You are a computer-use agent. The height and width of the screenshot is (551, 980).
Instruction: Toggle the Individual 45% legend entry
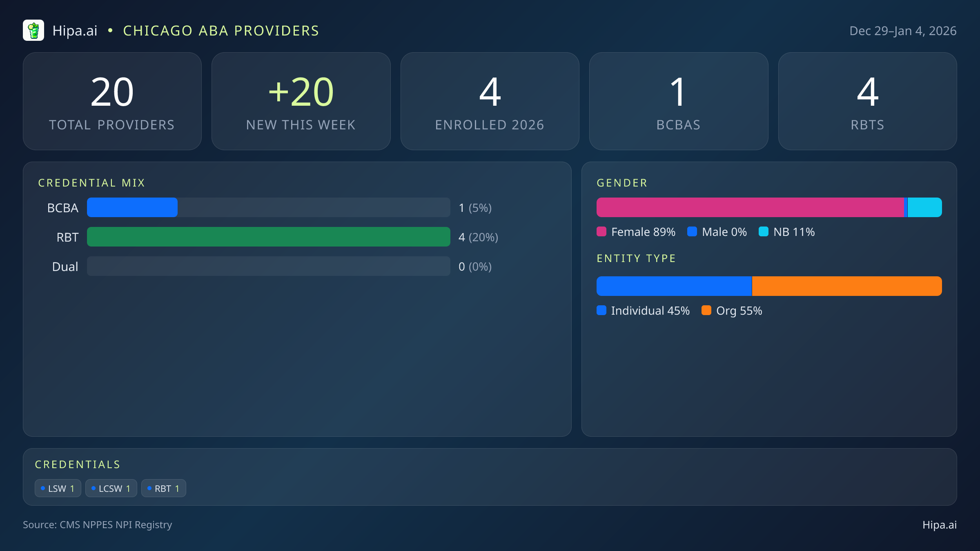click(x=643, y=311)
